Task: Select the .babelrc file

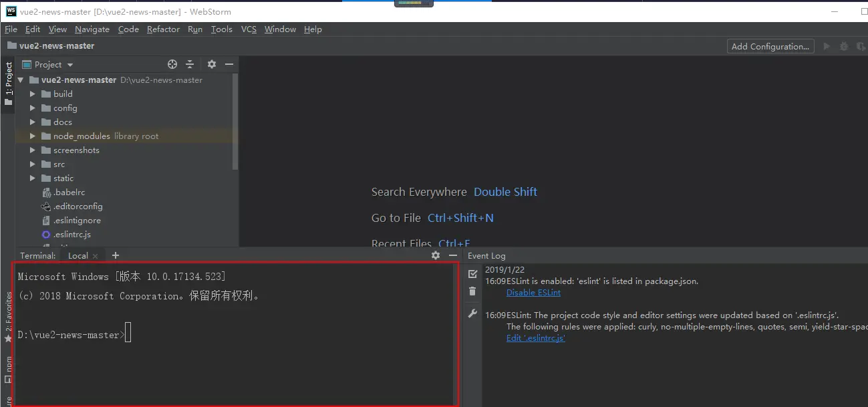Action: tap(69, 192)
